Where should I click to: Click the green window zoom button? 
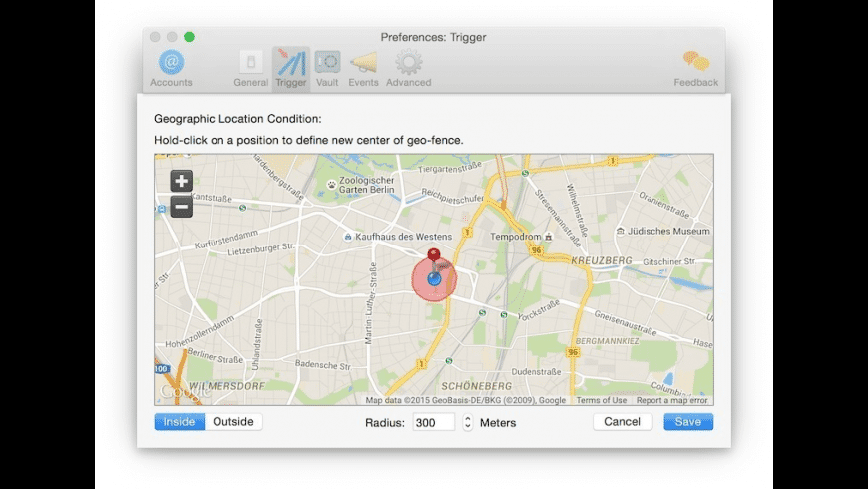189,37
